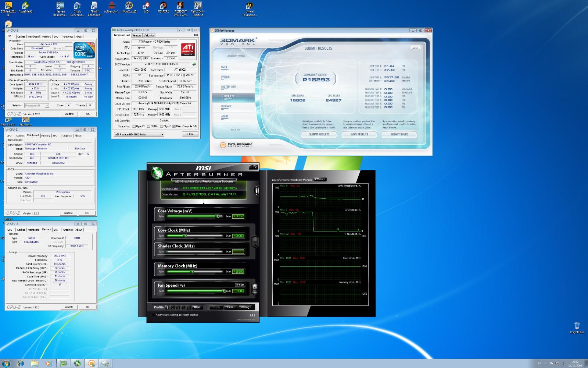Open the AquaMark3 desktop icon
Viewport: 588px width, 368px height.
point(25,8)
